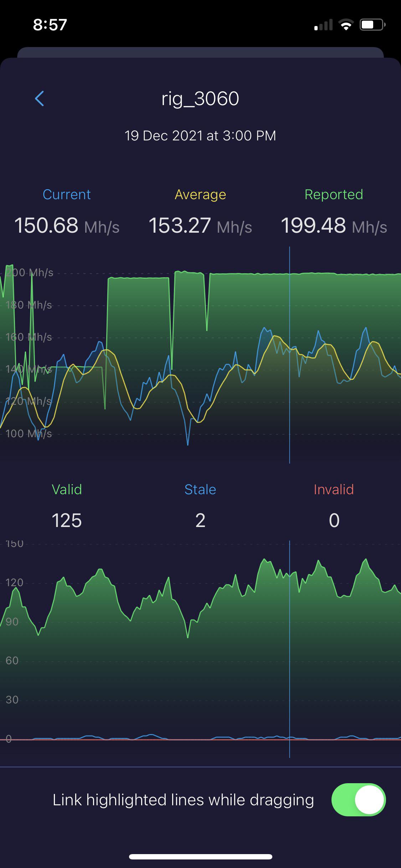
Task: Tap the 8:57 clock in status bar
Action: click(x=50, y=25)
